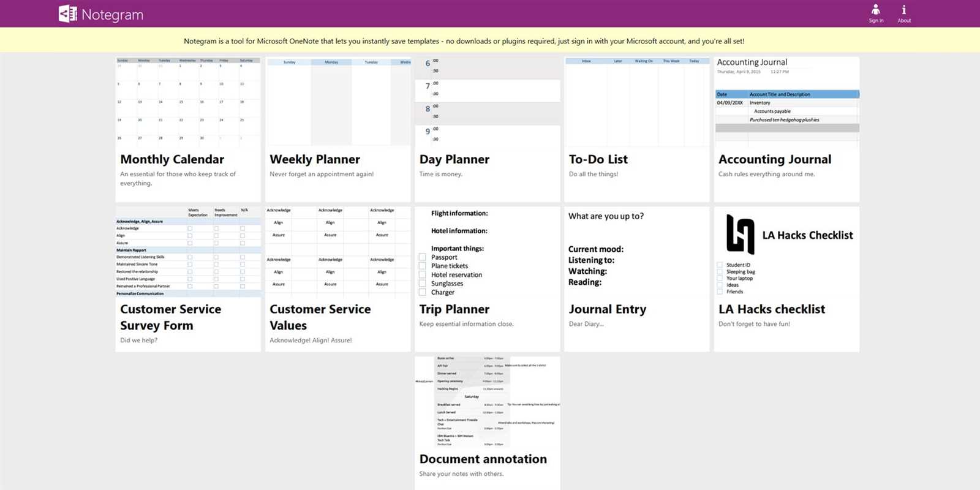This screenshot has height=490, width=980.
Task: Select the Accounting Journal title
Action: (x=775, y=159)
